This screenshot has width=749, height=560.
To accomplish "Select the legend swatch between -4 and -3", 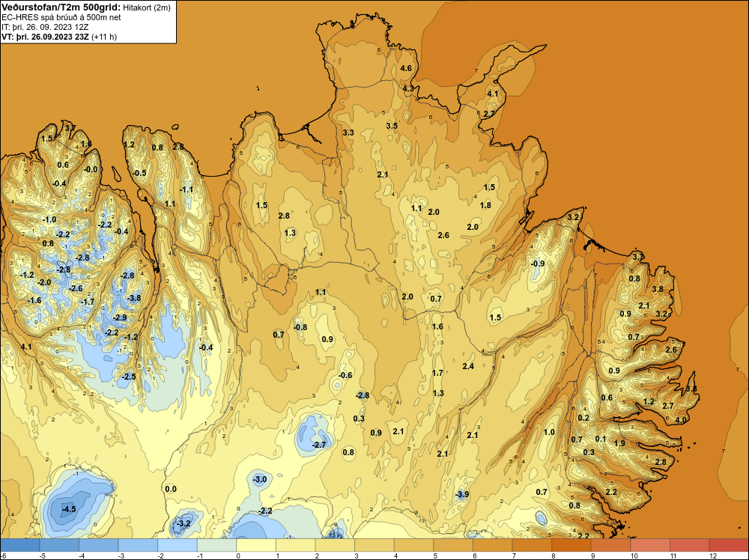I will (99, 545).
